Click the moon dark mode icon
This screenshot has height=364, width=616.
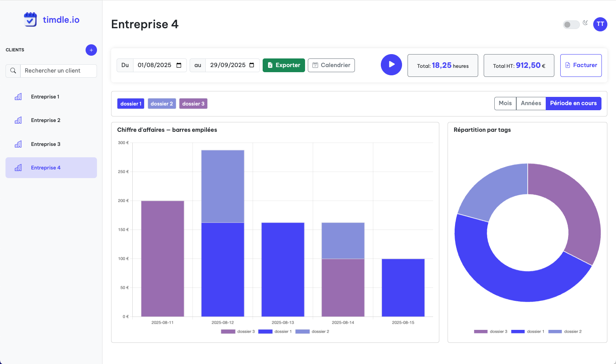point(585,23)
